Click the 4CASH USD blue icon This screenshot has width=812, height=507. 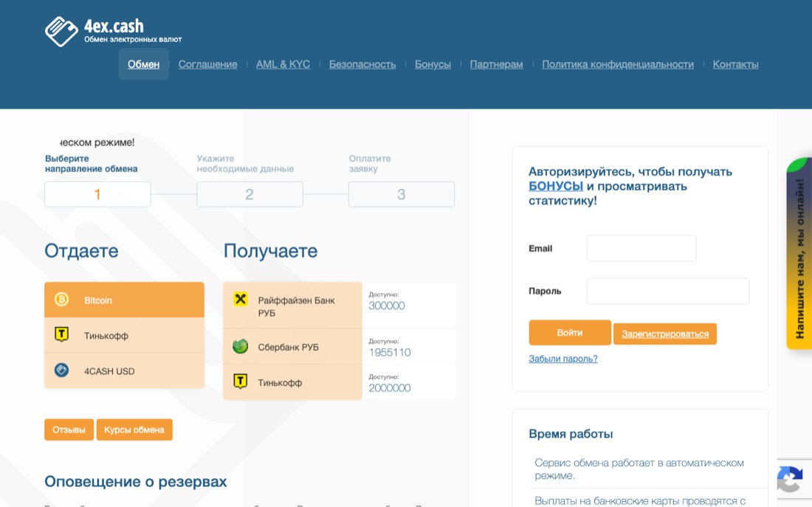[61, 370]
